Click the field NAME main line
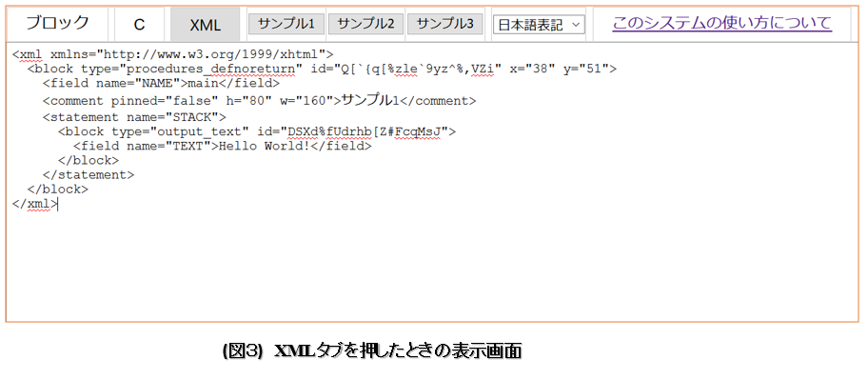 (161, 84)
